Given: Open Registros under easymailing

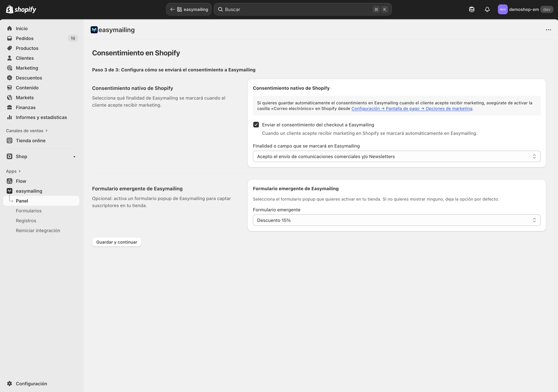Looking at the screenshot, I should [26, 220].
